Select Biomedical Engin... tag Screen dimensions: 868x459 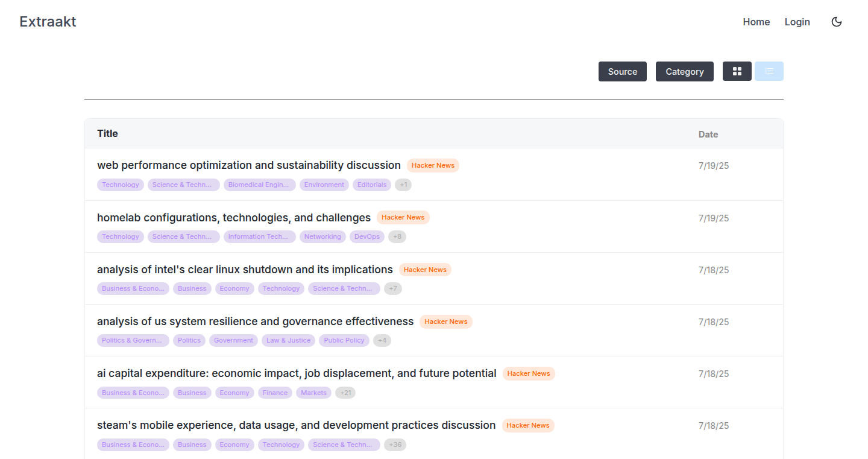(x=260, y=185)
